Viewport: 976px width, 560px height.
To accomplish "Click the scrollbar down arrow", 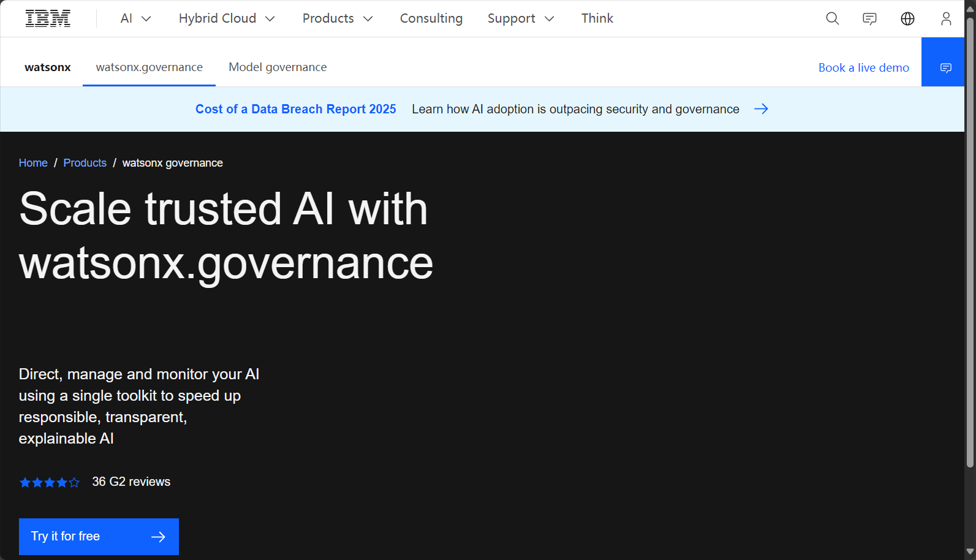I will coord(970,551).
